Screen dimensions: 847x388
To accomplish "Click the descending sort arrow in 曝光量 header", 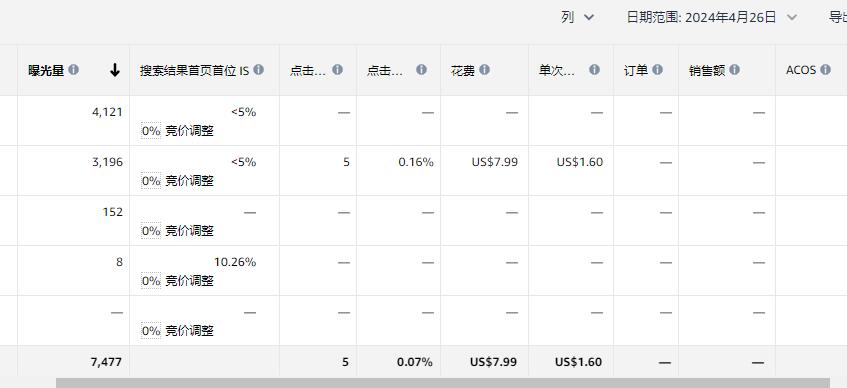I will tap(115, 70).
